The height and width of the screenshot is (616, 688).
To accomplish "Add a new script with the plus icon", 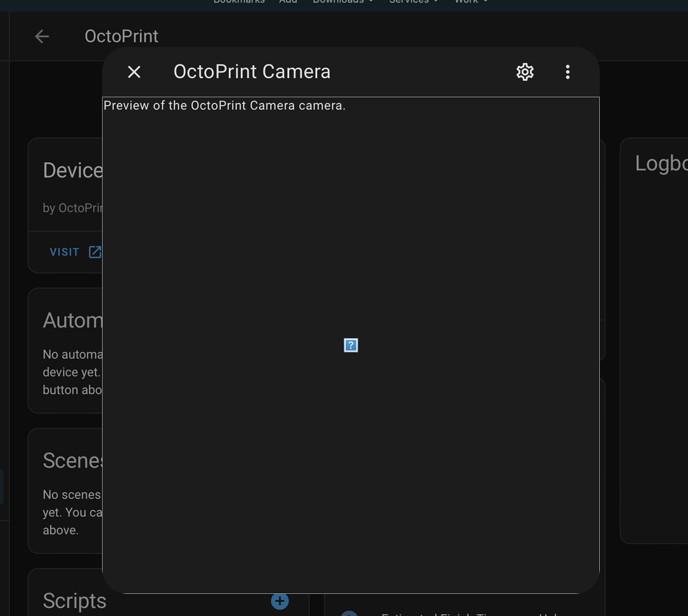I will (279, 601).
